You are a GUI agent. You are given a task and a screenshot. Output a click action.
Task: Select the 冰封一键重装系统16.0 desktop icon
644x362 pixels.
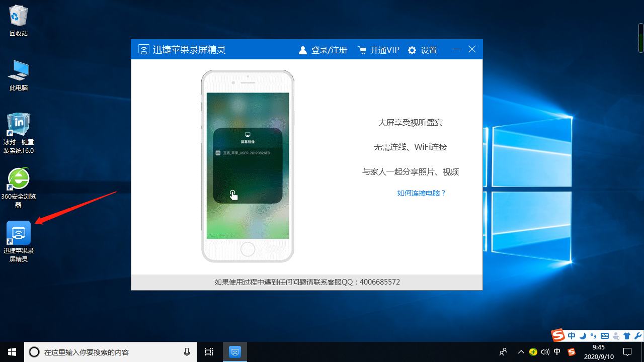19,134
